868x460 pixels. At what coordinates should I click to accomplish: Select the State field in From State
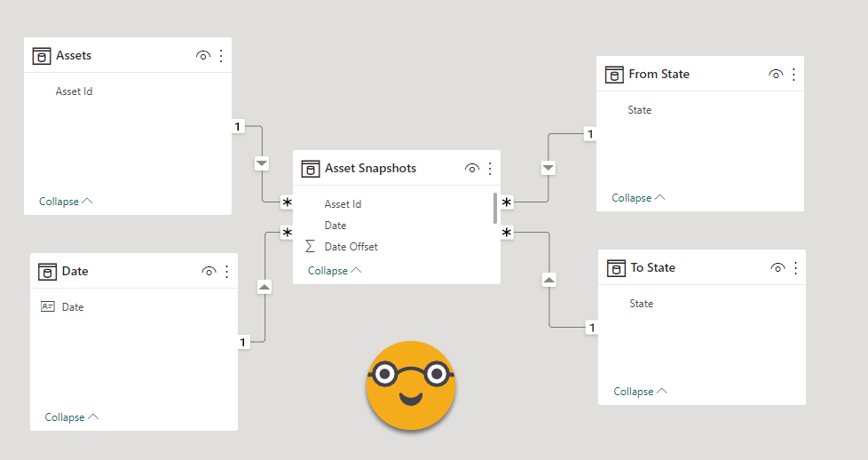(639, 110)
